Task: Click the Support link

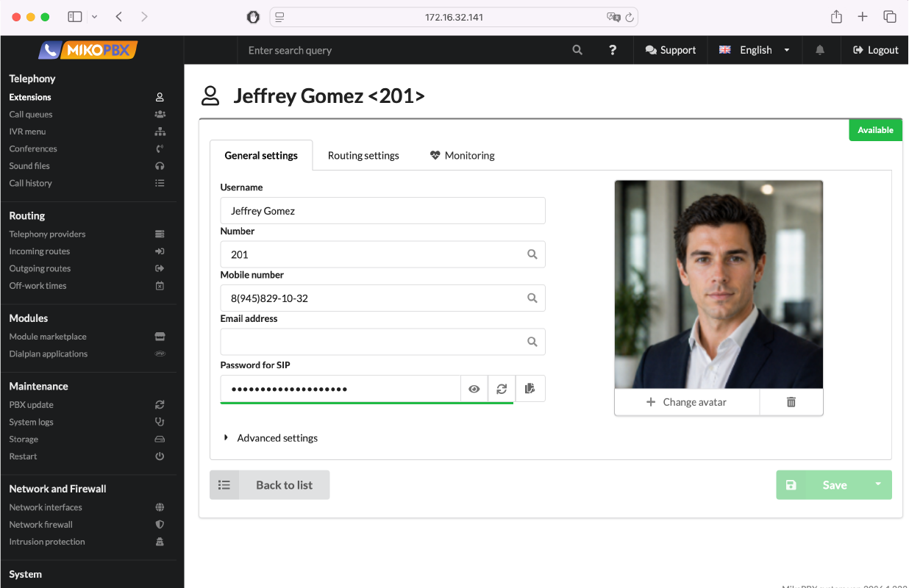Action: tap(671, 50)
